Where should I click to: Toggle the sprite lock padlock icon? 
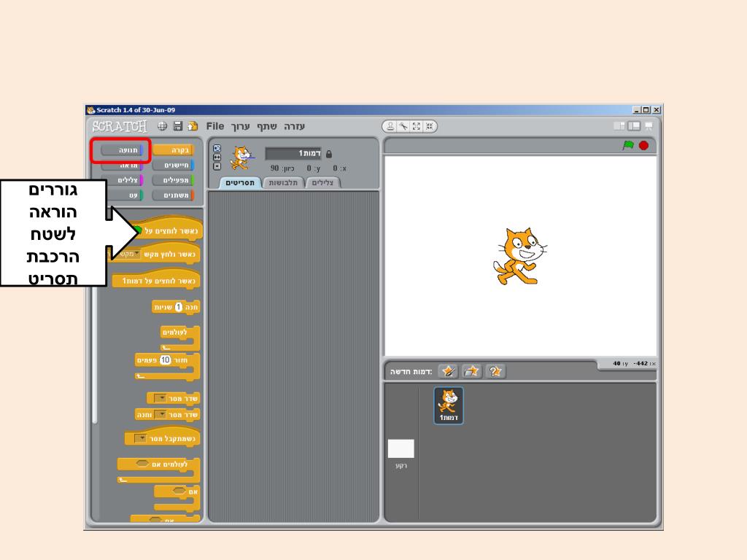[x=328, y=154]
